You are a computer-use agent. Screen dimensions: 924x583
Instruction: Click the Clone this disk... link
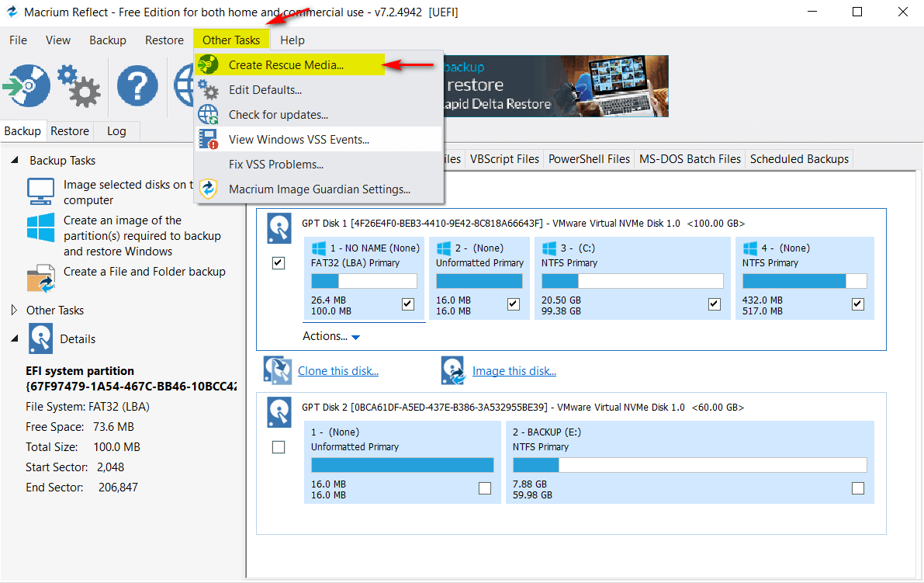(338, 371)
